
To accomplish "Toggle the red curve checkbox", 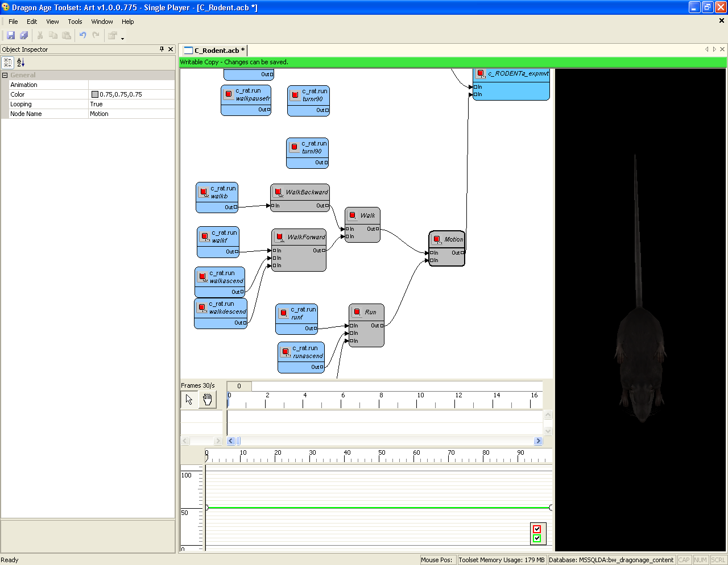I will (537, 529).
